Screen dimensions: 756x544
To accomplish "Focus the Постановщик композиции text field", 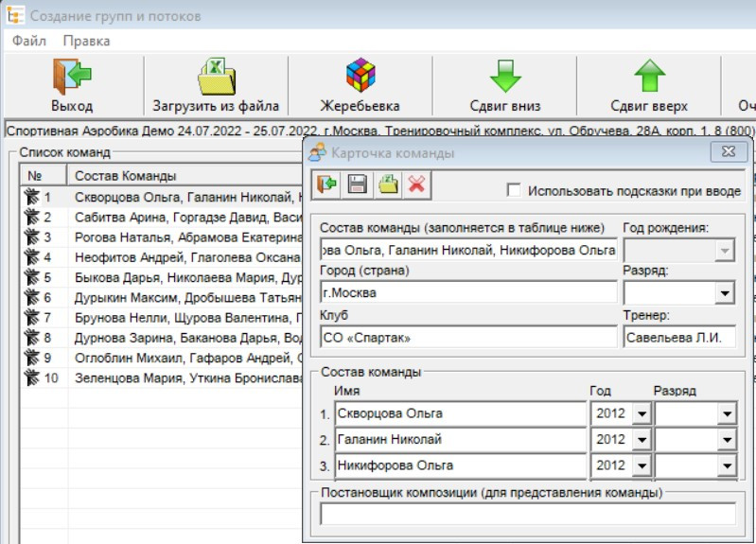I will coord(527,514).
